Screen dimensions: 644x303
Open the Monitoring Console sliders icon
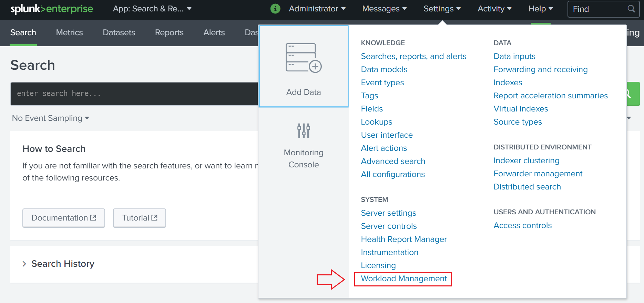point(303,131)
